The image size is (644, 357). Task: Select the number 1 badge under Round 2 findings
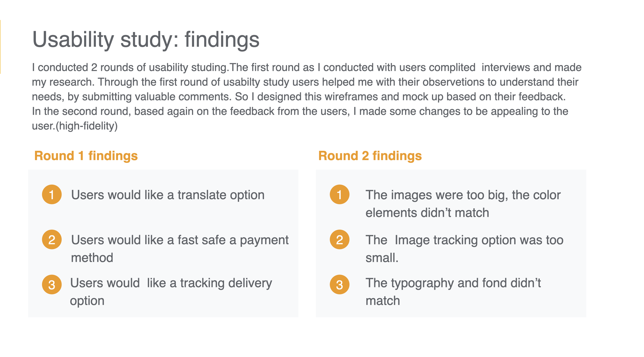click(x=339, y=194)
